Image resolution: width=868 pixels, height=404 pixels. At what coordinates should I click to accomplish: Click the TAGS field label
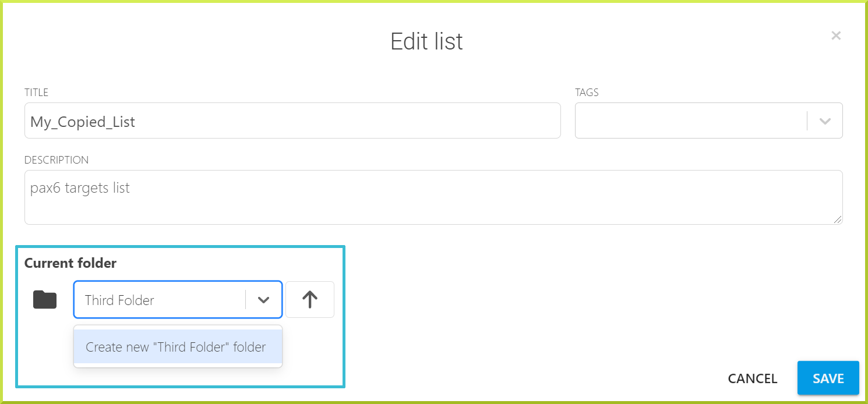click(587, 93)
